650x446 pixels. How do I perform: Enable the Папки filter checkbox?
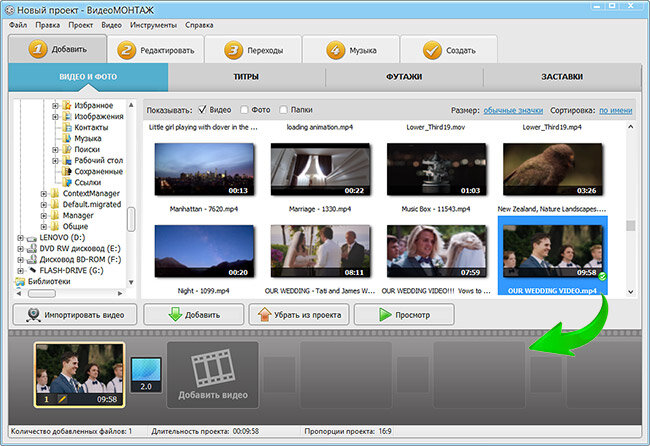(283, 110)
